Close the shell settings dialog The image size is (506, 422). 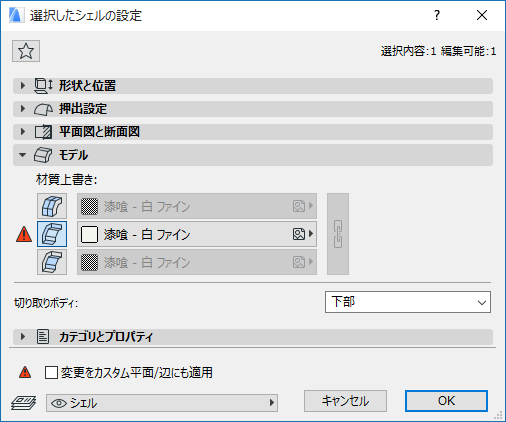click(x=482, y=15)
